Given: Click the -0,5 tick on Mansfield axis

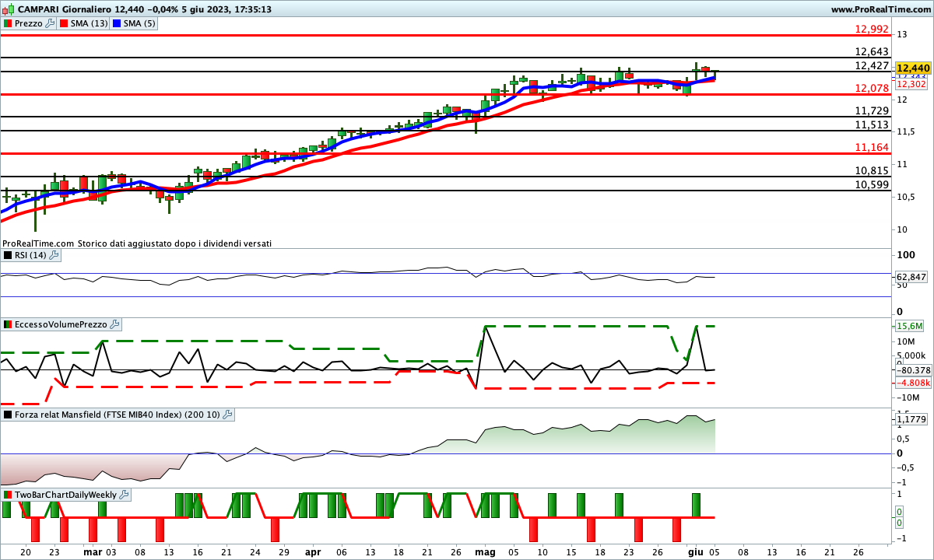Looking at the screenshot, I should pos(908,467).
